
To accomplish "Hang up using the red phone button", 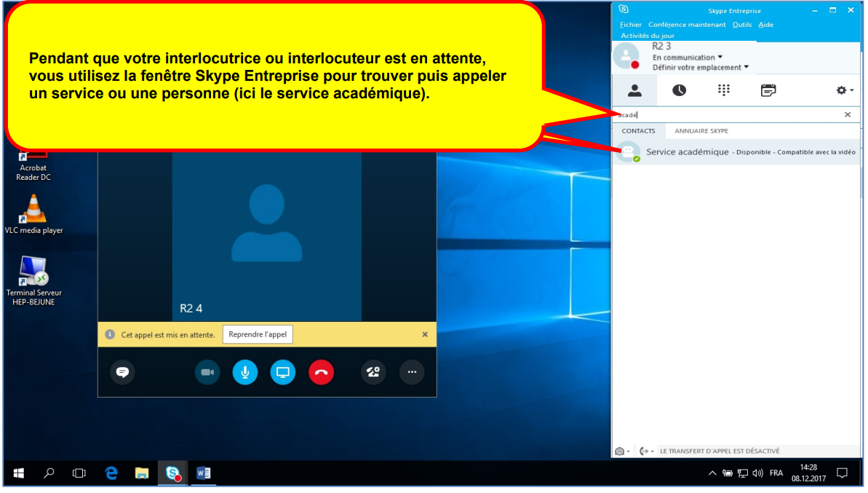I will click(x=321, y=372).
